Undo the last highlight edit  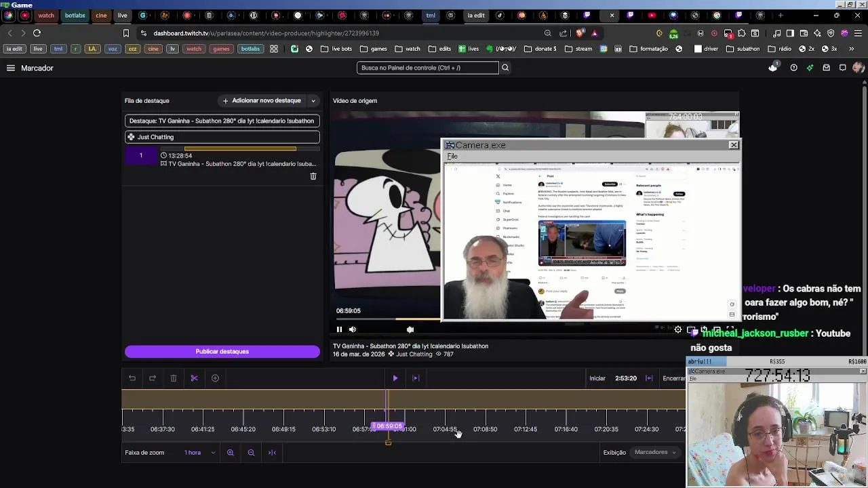tap(132, 378)
